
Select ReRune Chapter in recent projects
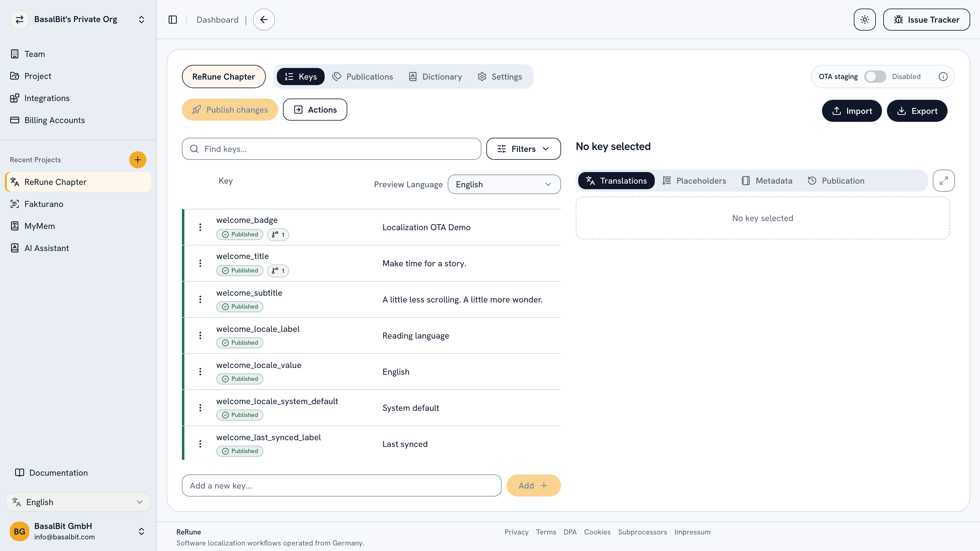tap(78, 182)
